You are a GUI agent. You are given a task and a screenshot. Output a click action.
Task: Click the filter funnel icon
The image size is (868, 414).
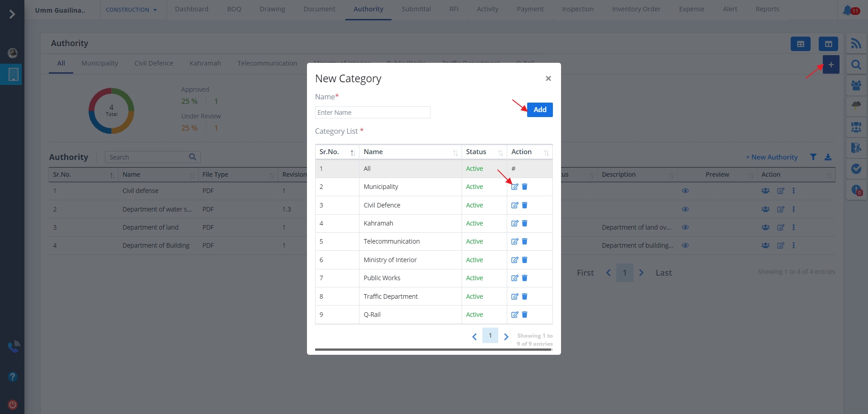(813, 157)
